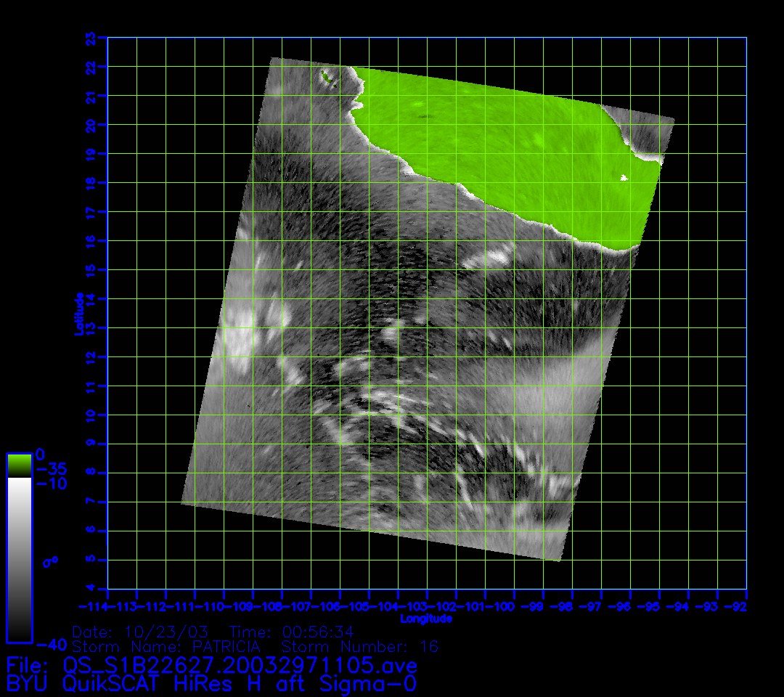Click the grayscale gradient bar in the legend
This screenshot has height=697, width=784.
[19, 559]
